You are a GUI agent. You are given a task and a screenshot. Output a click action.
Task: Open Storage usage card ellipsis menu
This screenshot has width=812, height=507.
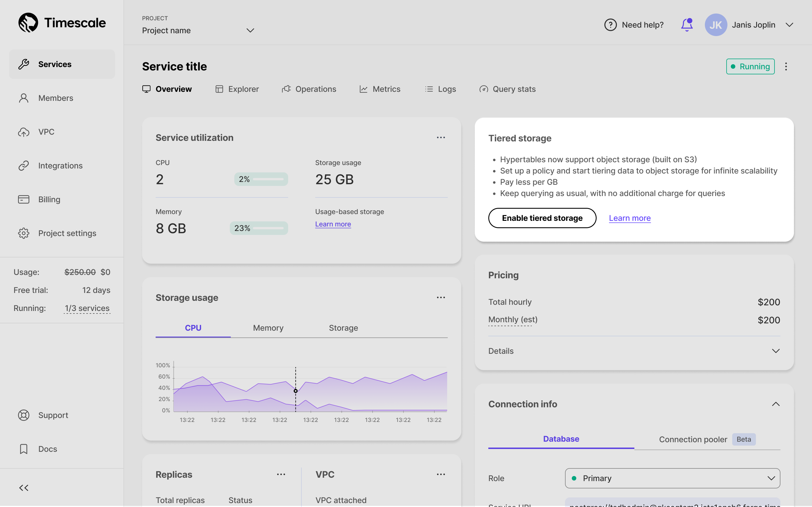click(x=441, y=297)
